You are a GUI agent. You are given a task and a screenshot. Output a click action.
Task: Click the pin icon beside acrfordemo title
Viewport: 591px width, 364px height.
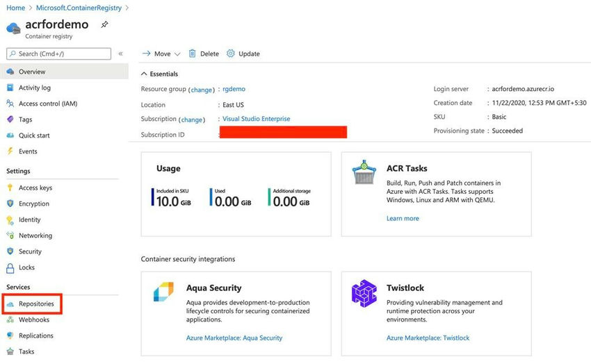[104, 25]
